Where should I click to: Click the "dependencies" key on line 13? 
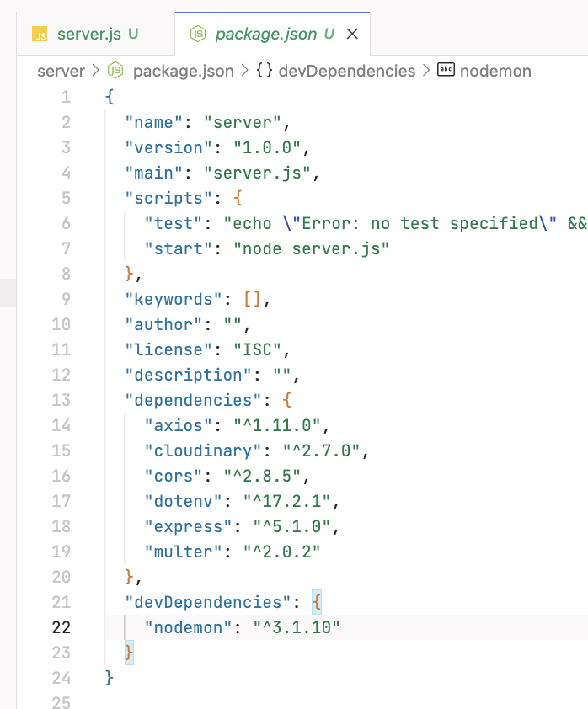point(193,401)
